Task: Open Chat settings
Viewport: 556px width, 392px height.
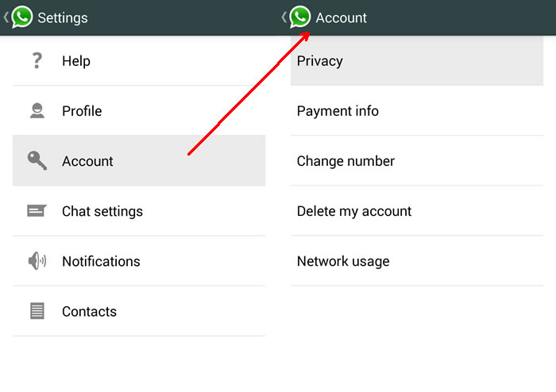Action: [x=102, y=211]
